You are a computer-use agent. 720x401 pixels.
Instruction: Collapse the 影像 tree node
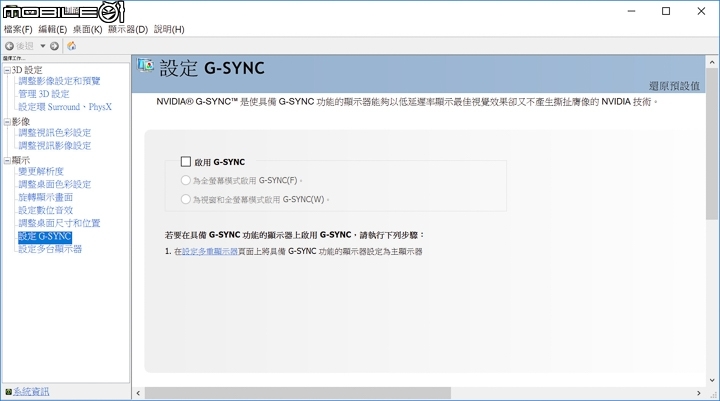7,122
